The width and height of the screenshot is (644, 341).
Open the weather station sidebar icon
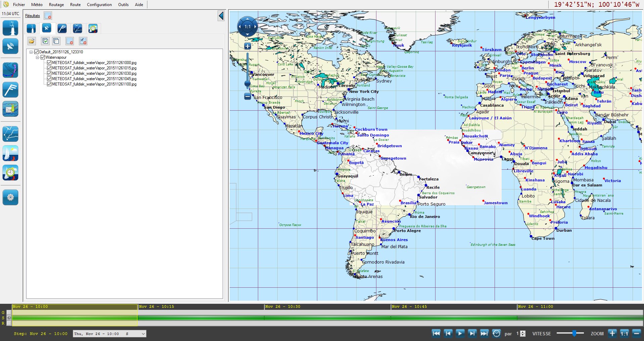tap(10, 28)
